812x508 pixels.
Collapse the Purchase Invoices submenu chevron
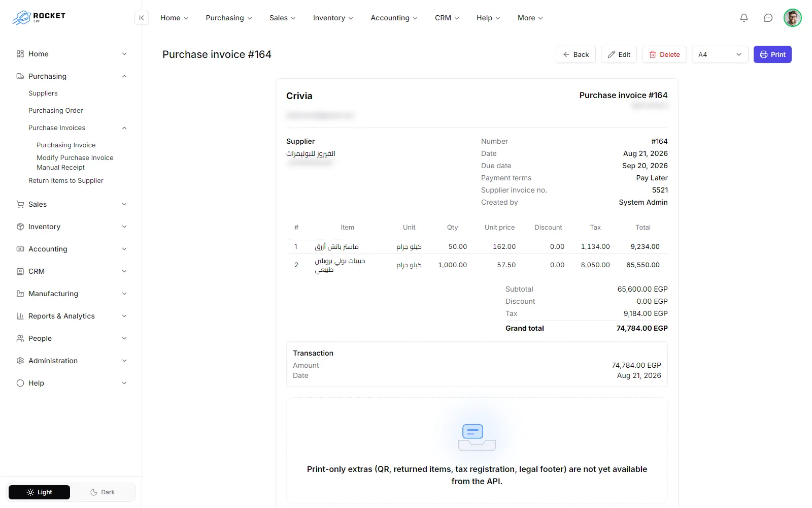(124, 128)
